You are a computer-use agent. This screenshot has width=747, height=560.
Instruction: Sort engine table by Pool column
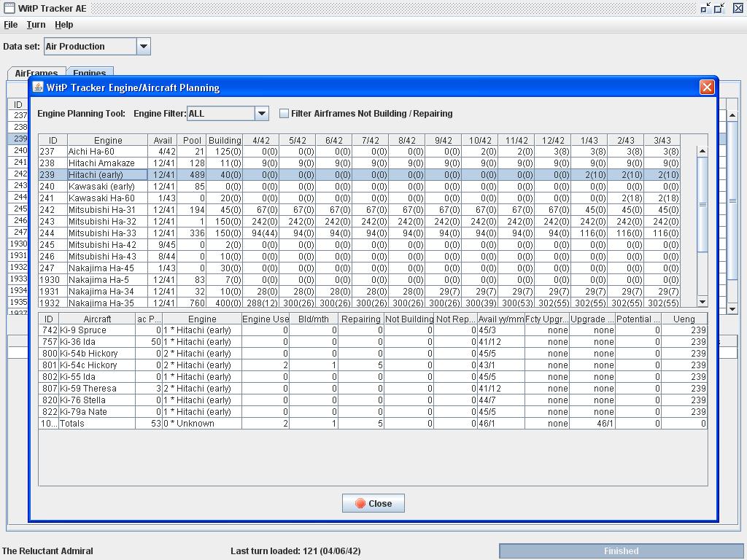192,140
